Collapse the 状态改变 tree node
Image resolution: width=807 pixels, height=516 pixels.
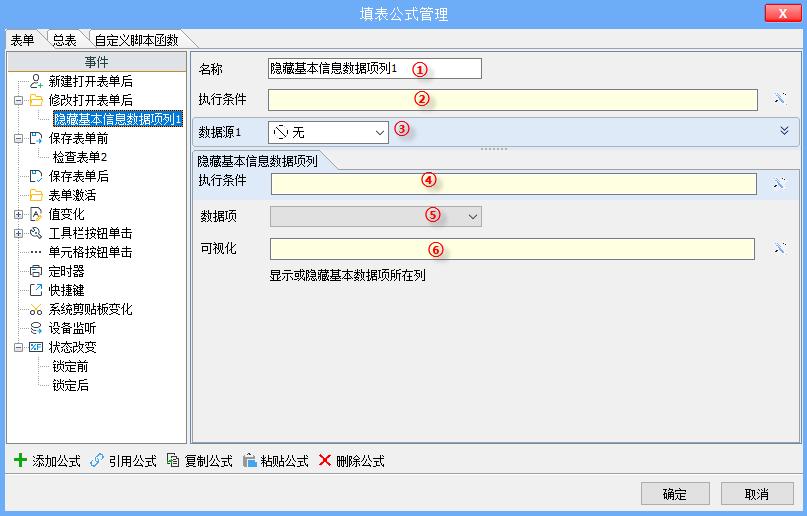click(x=19, y=348)
